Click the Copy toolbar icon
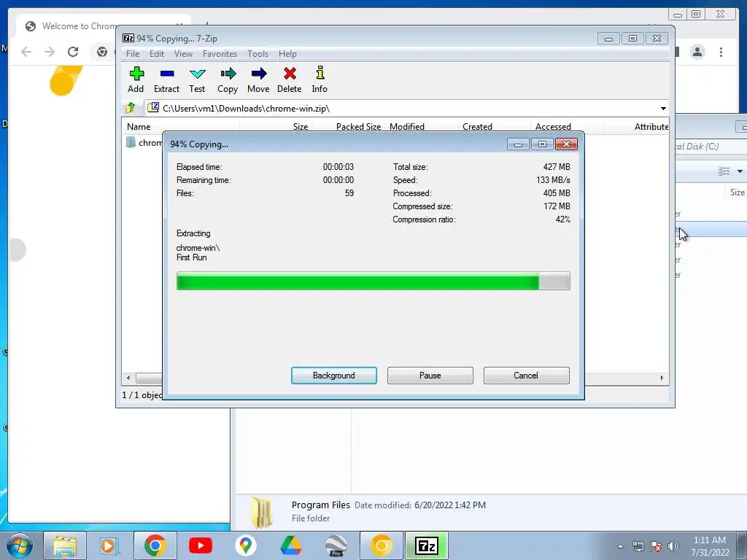 (228, 79)
